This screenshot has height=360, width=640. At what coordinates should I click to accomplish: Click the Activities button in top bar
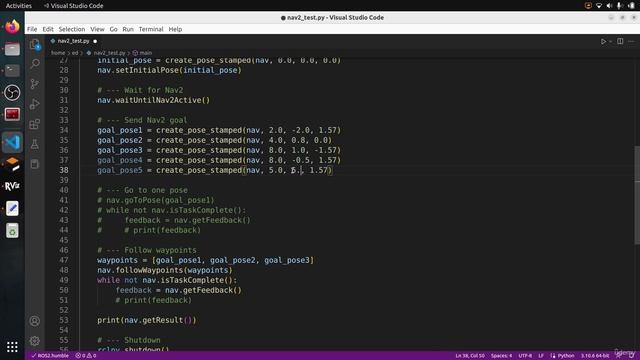tap(18, 6)
